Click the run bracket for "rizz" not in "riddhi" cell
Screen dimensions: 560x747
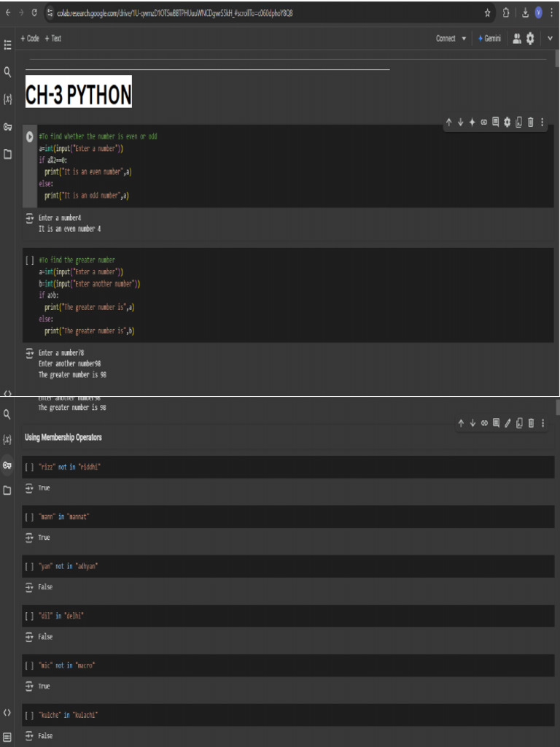[29, 467]
